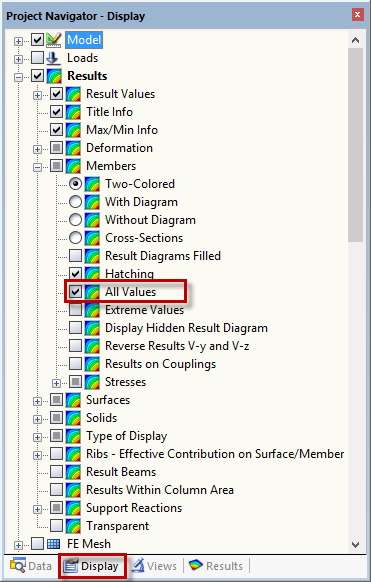This screenshot has height=582, width=371.
Task: Click the scroll up arrow
Action: point(355,40)
